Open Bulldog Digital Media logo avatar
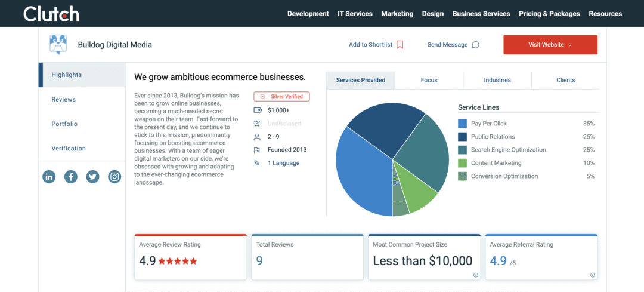Viewport: 644px width, 292px height. [58, 44]
